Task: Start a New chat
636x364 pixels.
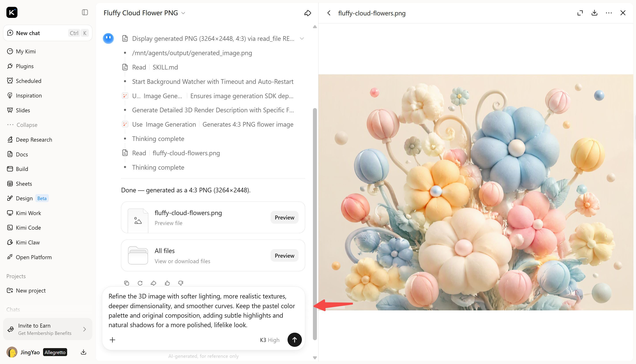Action: (x=47, y=33)
